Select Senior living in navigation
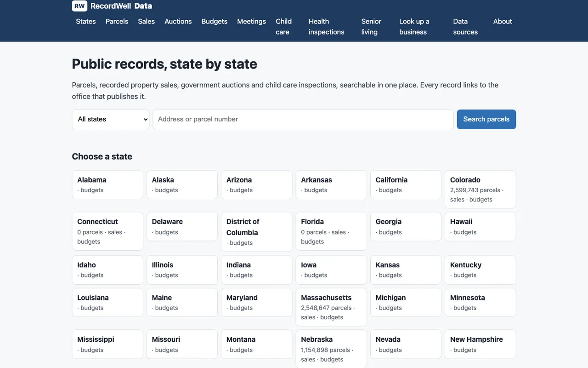This screenshot has height=368, width=588. [x=371, y=27]
